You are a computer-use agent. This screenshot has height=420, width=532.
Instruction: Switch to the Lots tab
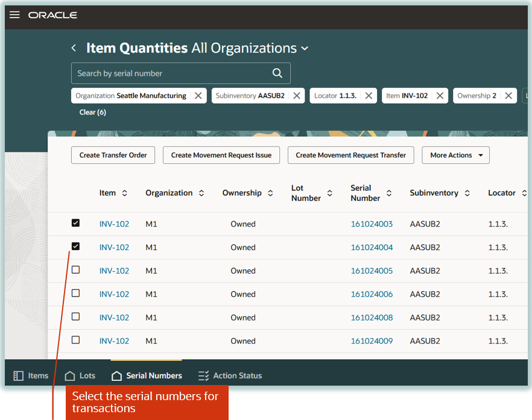coord(80,375)
